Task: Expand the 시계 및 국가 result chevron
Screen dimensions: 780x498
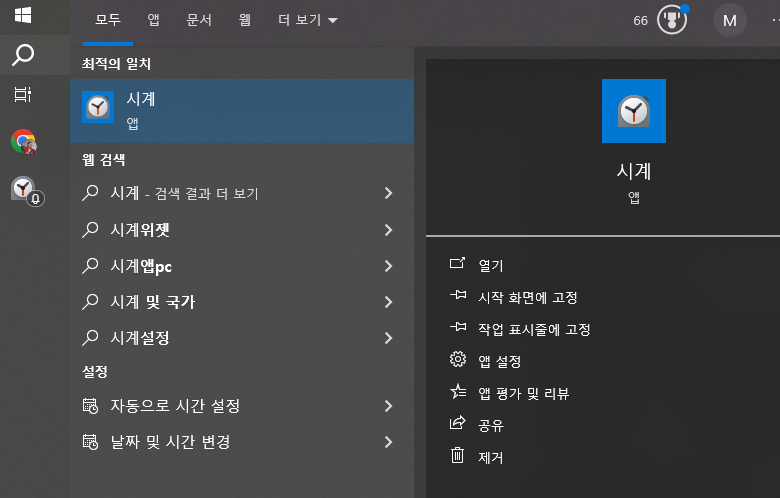Action: [x=389, y=301]
